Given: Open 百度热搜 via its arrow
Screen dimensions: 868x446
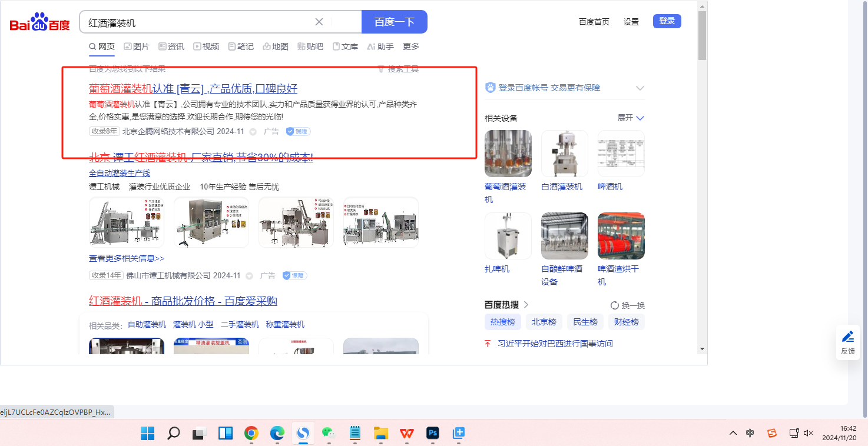Looking at the screenshot, I should pos(526,305).
